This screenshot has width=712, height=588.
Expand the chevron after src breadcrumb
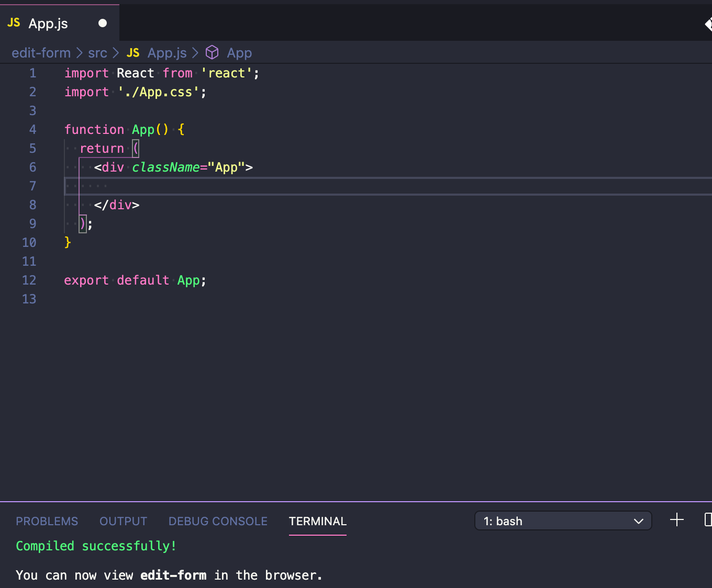point(116,53)
